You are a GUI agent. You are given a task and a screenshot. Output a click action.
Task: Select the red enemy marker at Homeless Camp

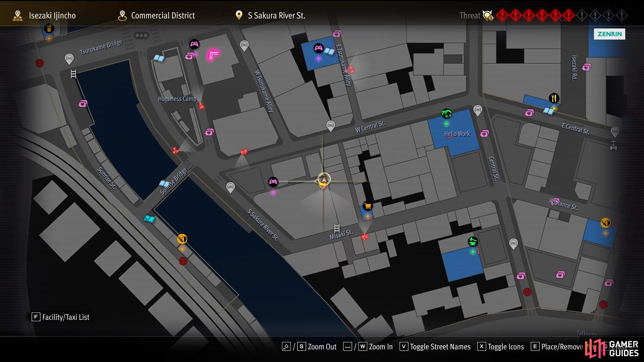(x=201, y=106)
